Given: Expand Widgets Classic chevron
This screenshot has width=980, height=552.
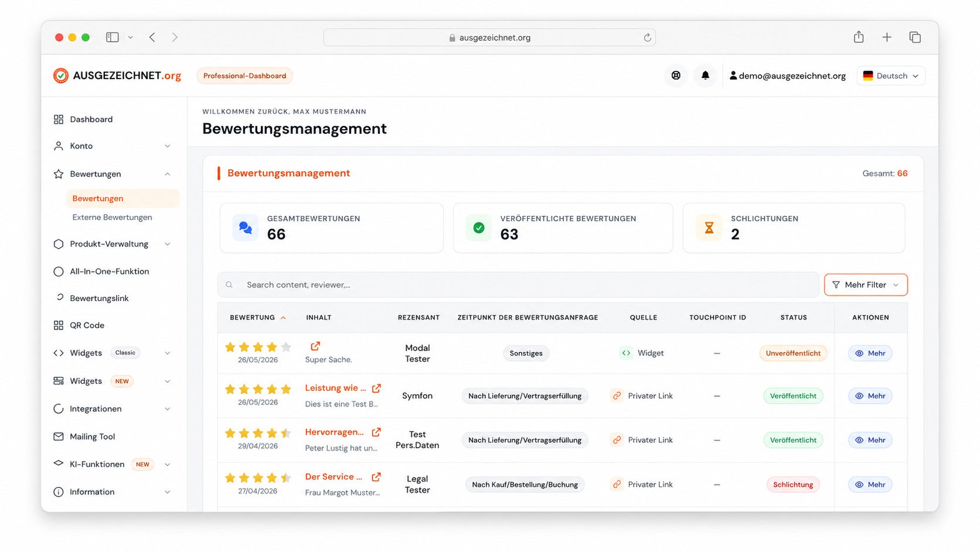Looking at the screenshot, I should click(x=167, y=353).
